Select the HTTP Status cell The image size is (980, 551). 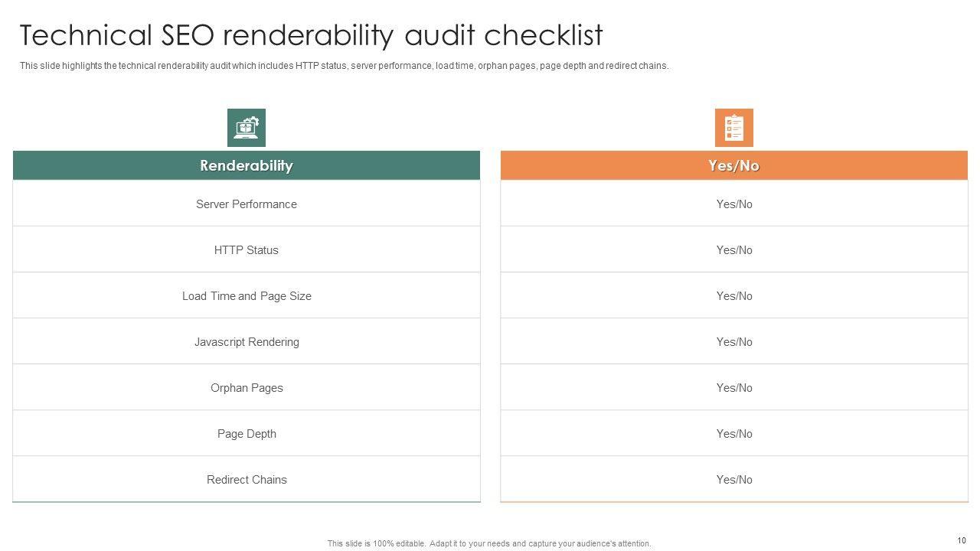(x=247, y=250)
